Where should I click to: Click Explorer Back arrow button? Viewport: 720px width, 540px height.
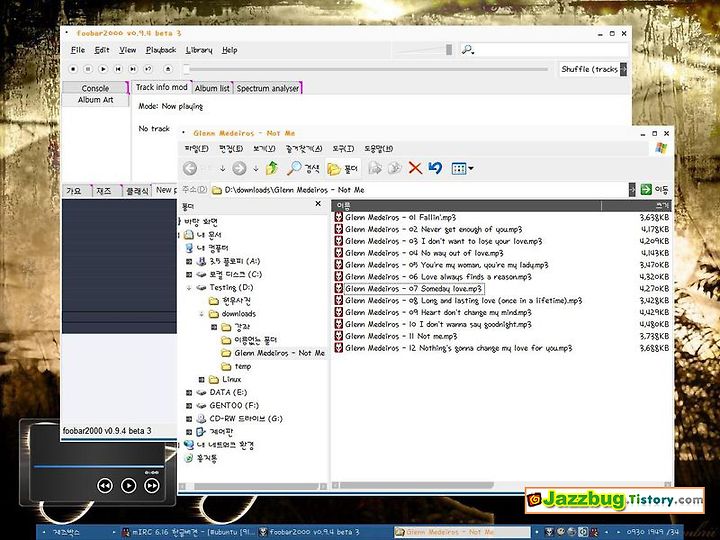pyautogui.click(x=190, y=168)
